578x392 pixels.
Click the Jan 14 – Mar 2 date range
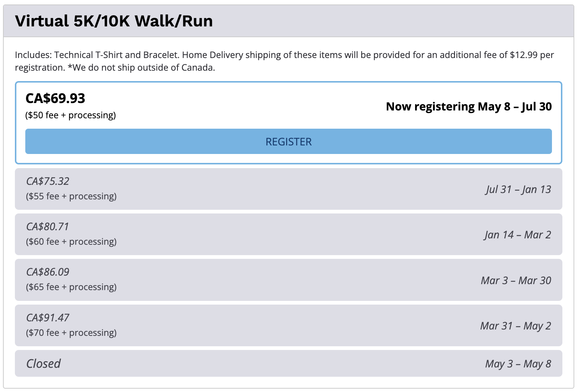[517, 235]
